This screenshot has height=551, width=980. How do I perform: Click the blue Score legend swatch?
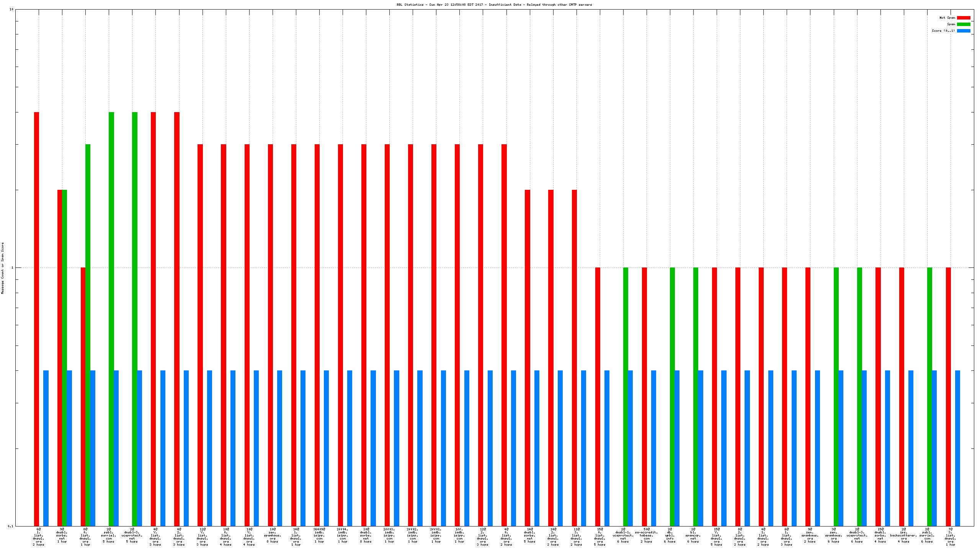(963, 31)
